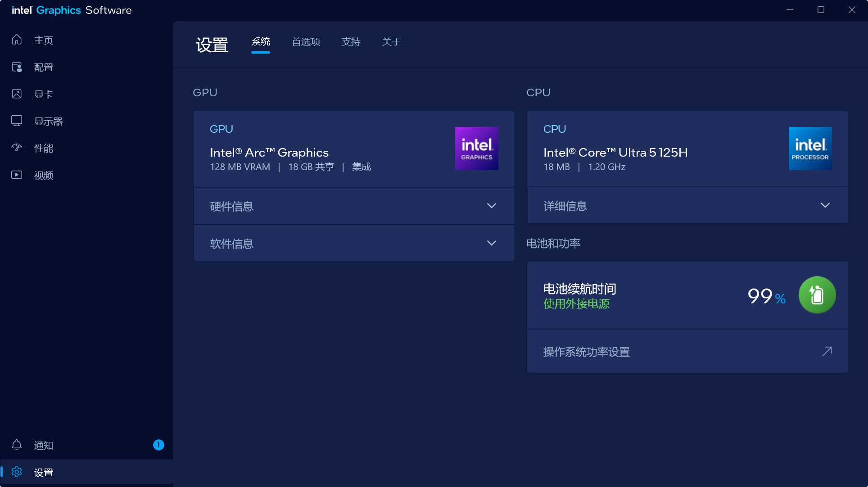Open the 配置 profiles sidebar icon
This screenshot has width=868, height=487.
point(17,67)
